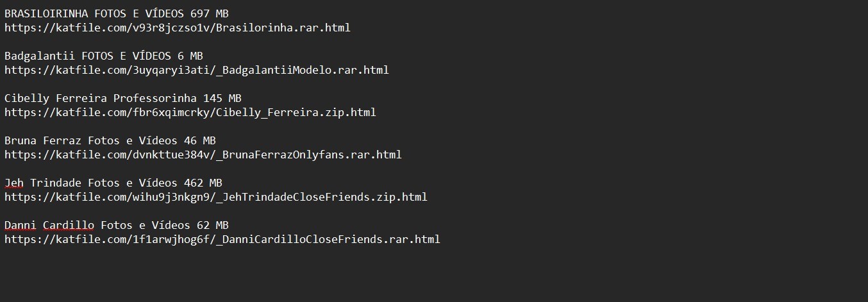
Task: Click the BRASILOIRINHA FOTOS E VÍDEOS heading line
Action: pyautogui.click(x=116, y=13)
